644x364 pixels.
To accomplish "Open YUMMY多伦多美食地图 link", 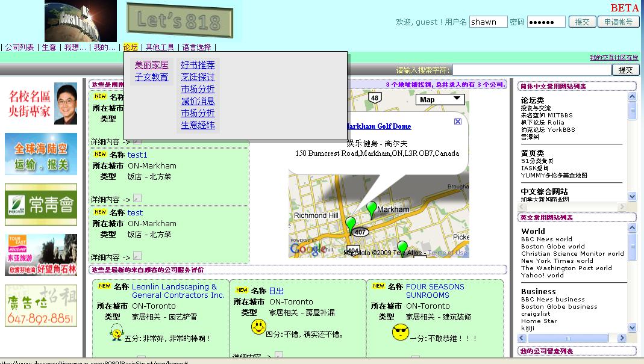I will (x=554, y=176).
